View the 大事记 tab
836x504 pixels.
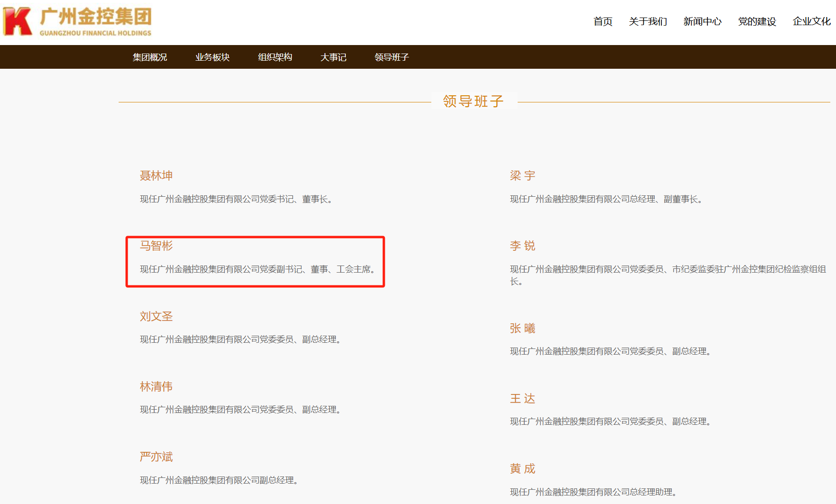tap(334, 57)
